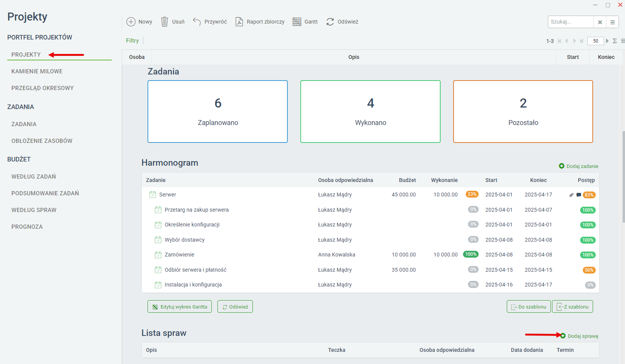Click the Odśwież toolbar refresh icon
The height and width of the screenshot is (364, 625).
330,22
